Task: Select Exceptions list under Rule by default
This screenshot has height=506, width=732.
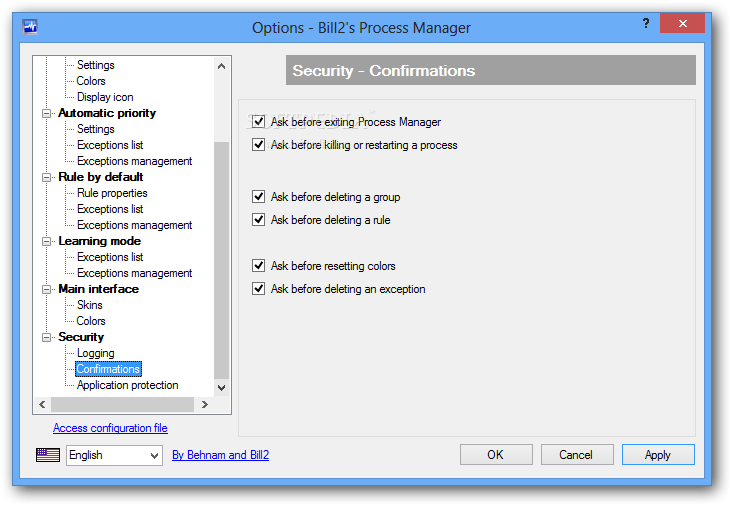Action: coord(110,209)
